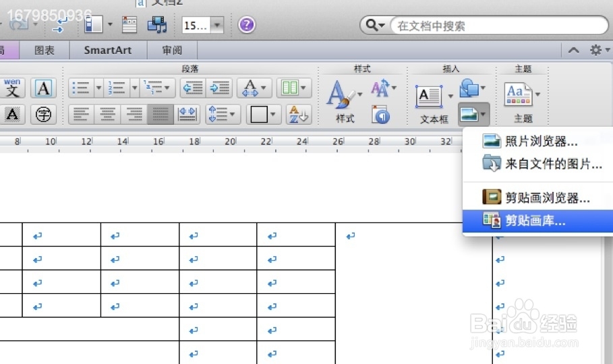Expand the bulleted list style dropdown
Viewport: 613px width, 364px height.
point(99,88)
